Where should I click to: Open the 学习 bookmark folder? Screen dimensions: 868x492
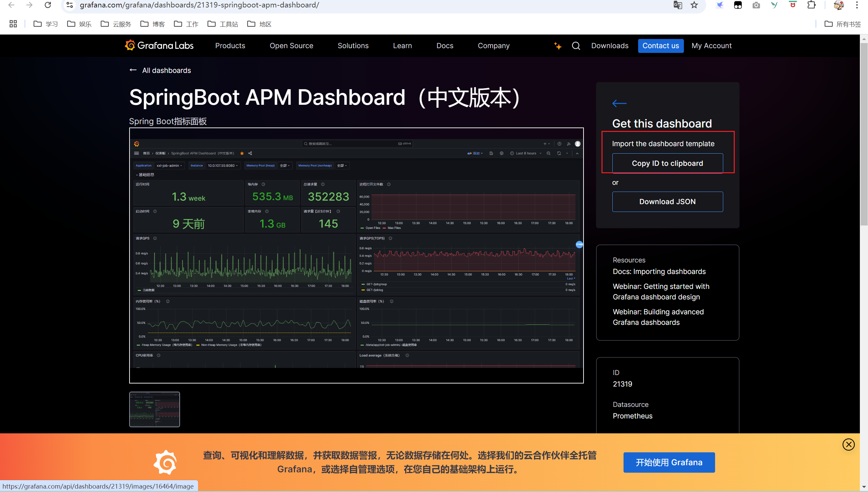pyautogui.click(x=46, y=24)
